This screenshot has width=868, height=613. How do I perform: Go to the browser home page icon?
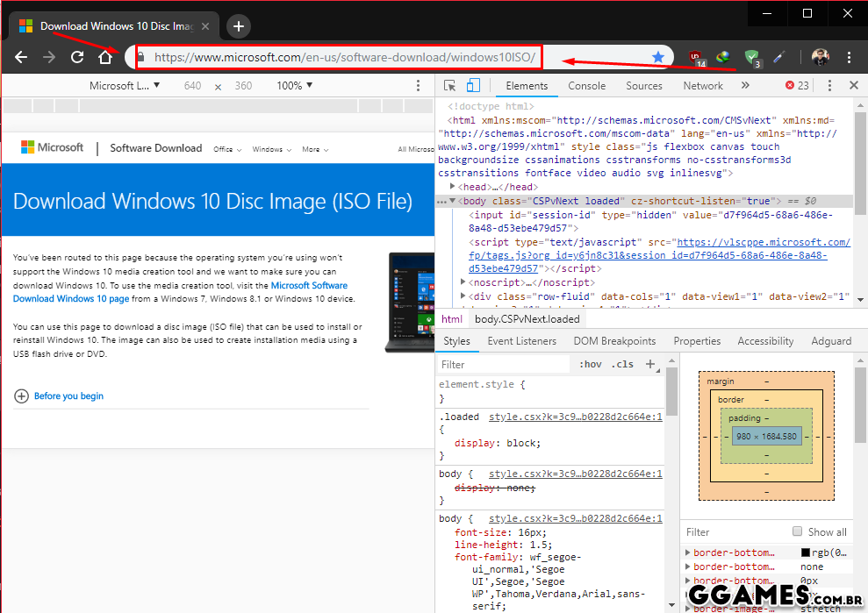[x=105, y=57]
